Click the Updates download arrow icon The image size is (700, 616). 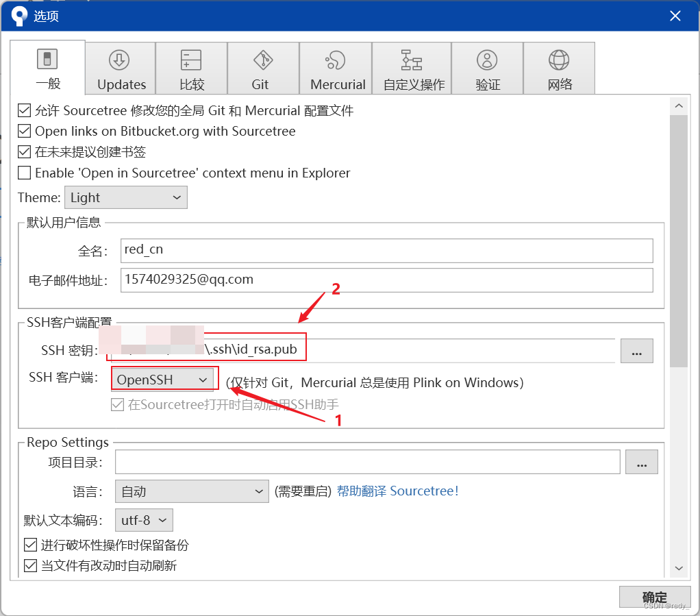point(119,60)
